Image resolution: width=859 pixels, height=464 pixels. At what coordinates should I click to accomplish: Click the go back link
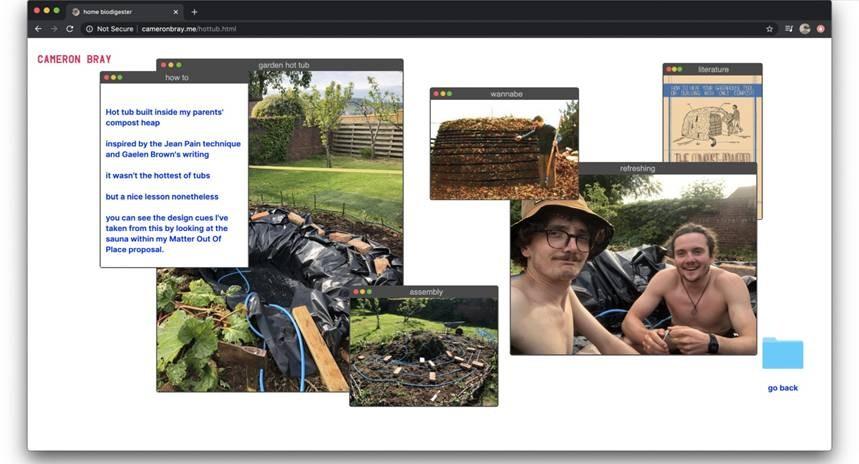click(x=782, y=388)
